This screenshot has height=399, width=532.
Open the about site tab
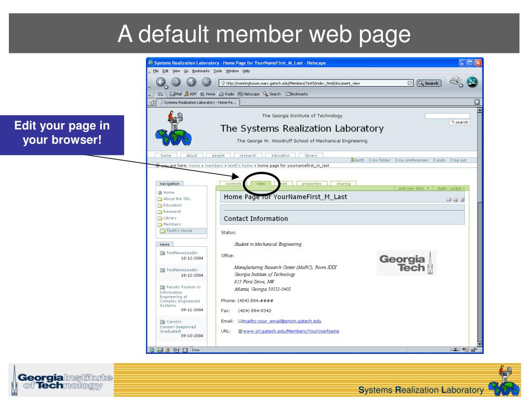click(191, 155)
